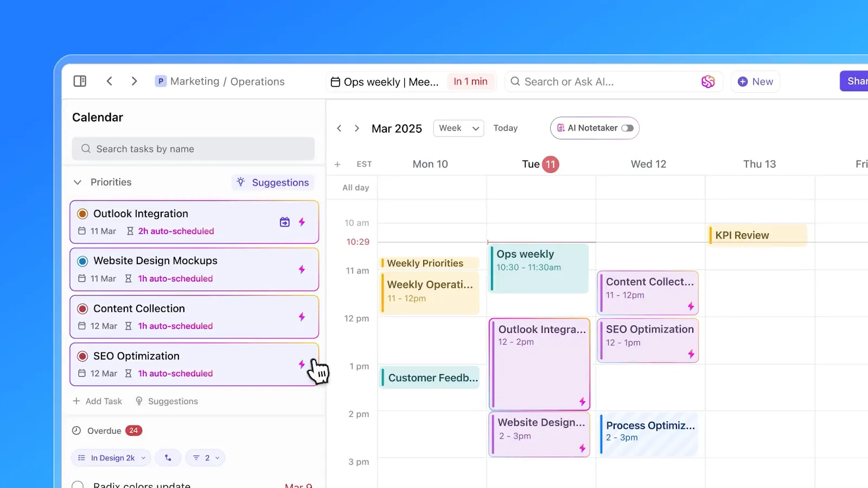Screen dimensions: 868x488
Task: Select the Wed 12 day header
Action: click(648, 164)
